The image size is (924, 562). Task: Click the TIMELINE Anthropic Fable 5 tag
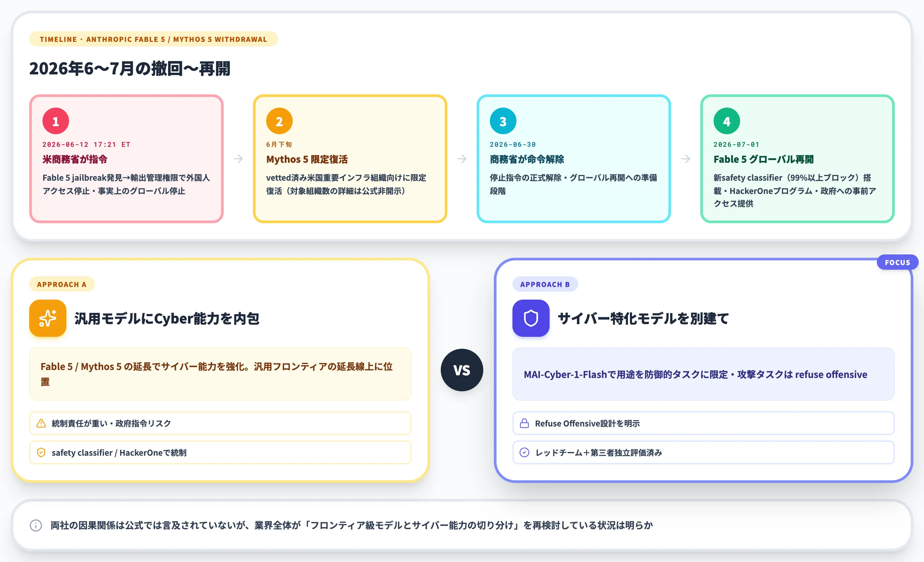[153, 39]
